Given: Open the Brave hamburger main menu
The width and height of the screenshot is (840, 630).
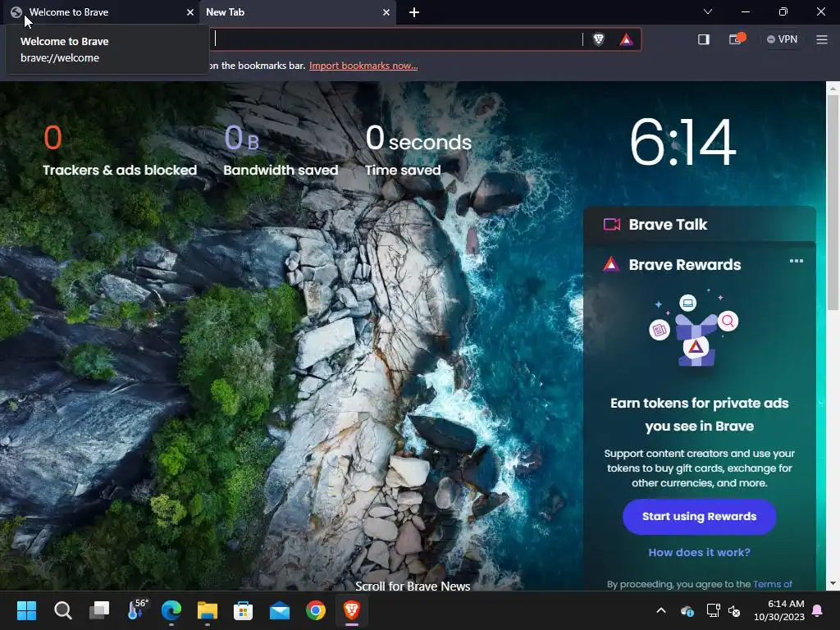Looking at the screenshot, I should (822, 39).
